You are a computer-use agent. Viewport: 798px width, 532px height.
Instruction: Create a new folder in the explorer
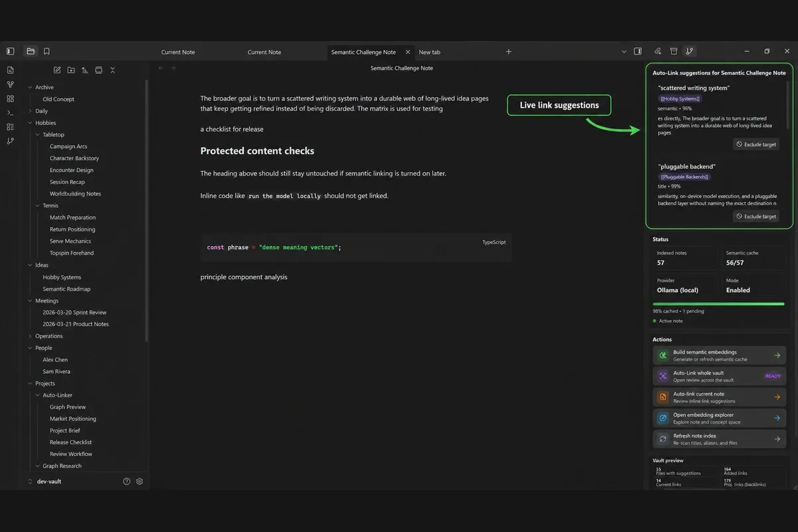point(71,70)
